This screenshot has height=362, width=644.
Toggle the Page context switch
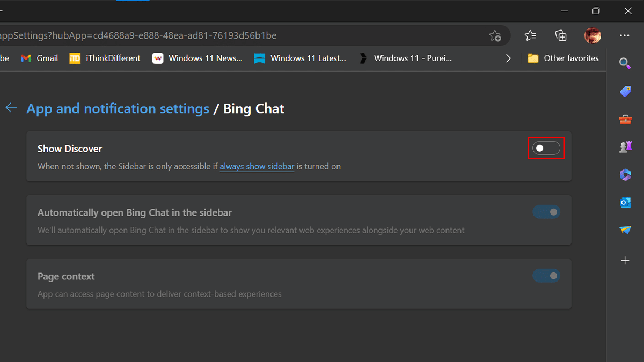tap(546, 276)
